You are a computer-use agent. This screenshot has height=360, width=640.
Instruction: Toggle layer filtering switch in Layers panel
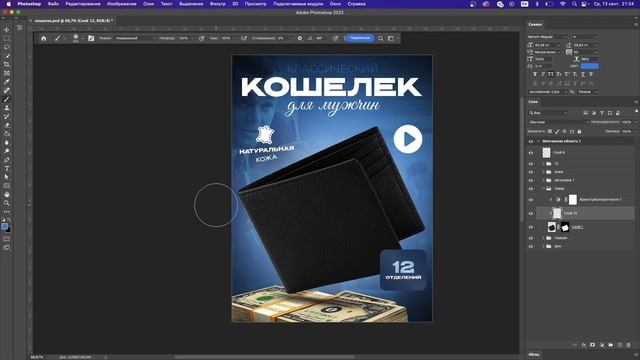click(636, 111)
